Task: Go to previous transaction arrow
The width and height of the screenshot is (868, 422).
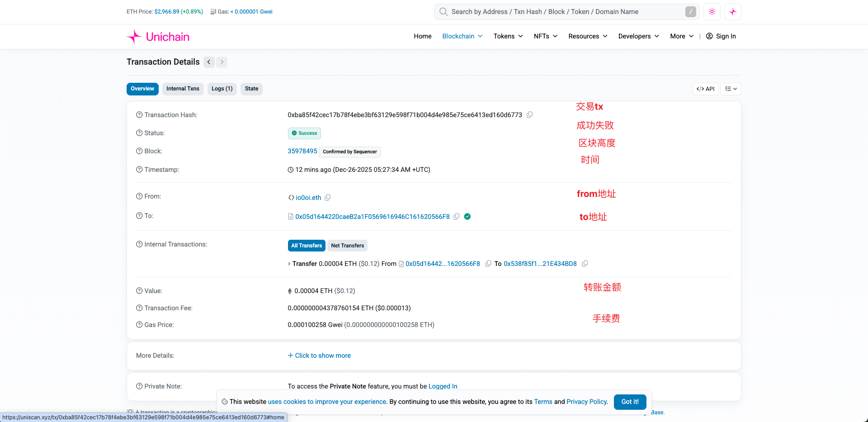Action: click(x=209, y=62)
